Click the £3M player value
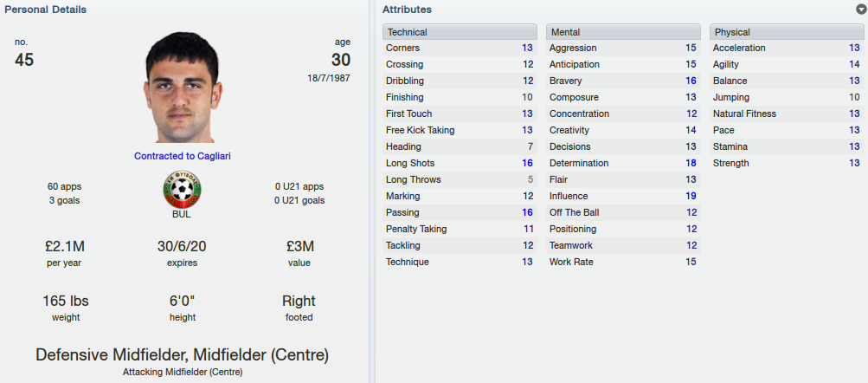 pos(299,247)
